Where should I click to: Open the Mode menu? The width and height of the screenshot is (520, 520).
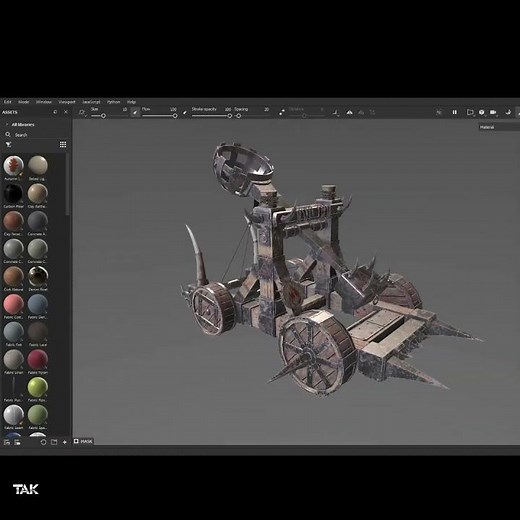click(x=24, y=102)
